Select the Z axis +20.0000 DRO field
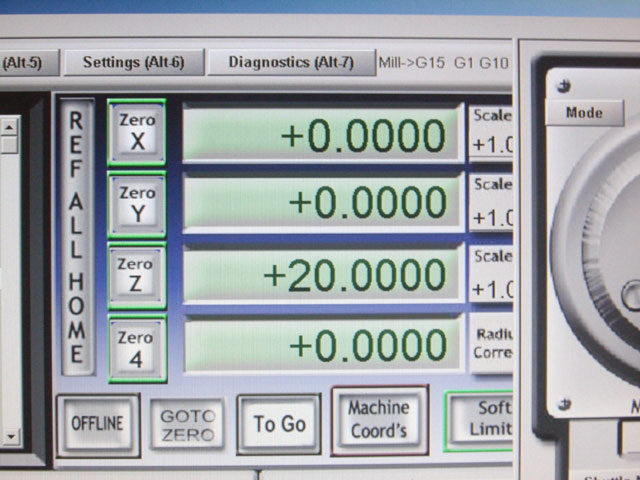This screenshot has height=480, width=640. (322, 274)
